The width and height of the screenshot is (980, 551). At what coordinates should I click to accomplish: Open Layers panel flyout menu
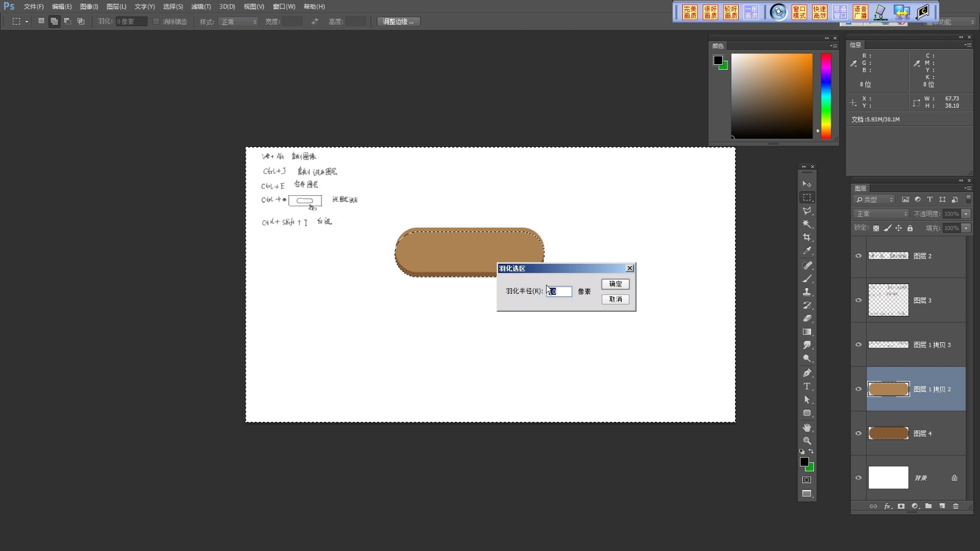pos(968,188)
